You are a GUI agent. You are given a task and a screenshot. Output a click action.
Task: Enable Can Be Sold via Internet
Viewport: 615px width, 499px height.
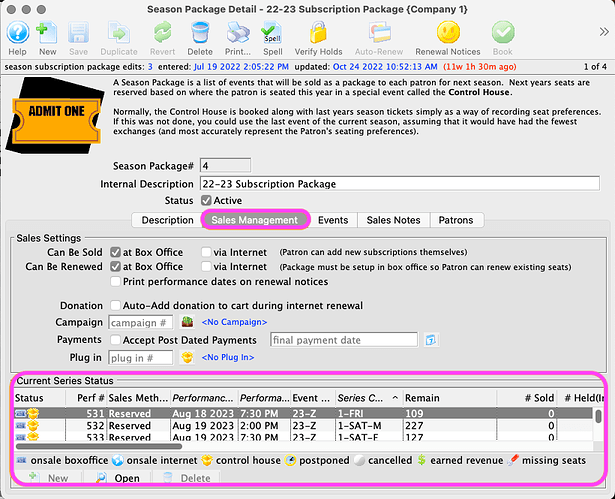coord(206,252)
